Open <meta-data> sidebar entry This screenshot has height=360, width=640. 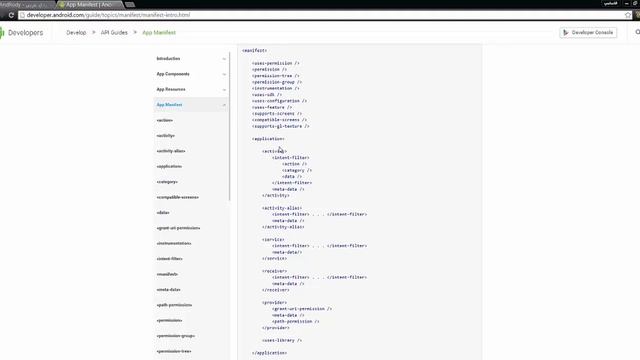click(169, 290)
